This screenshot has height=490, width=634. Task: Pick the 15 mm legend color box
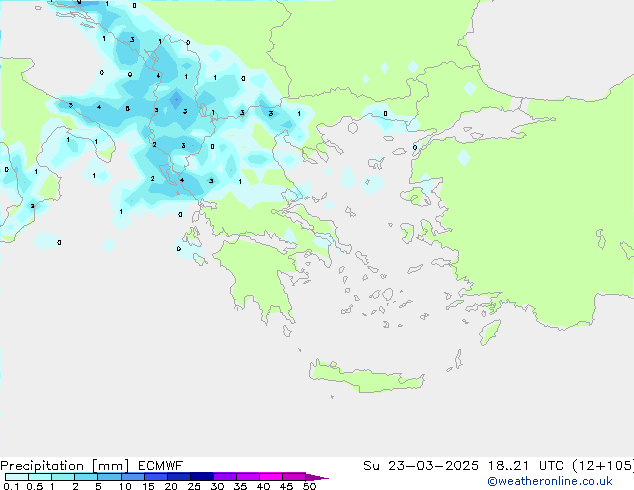156,477
